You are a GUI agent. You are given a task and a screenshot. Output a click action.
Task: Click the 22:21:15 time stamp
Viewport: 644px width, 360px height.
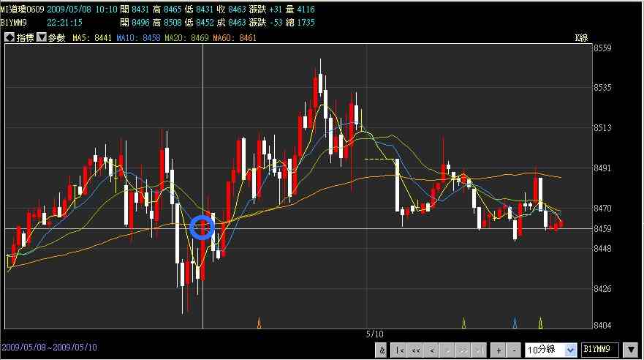(x=64, y=23)
